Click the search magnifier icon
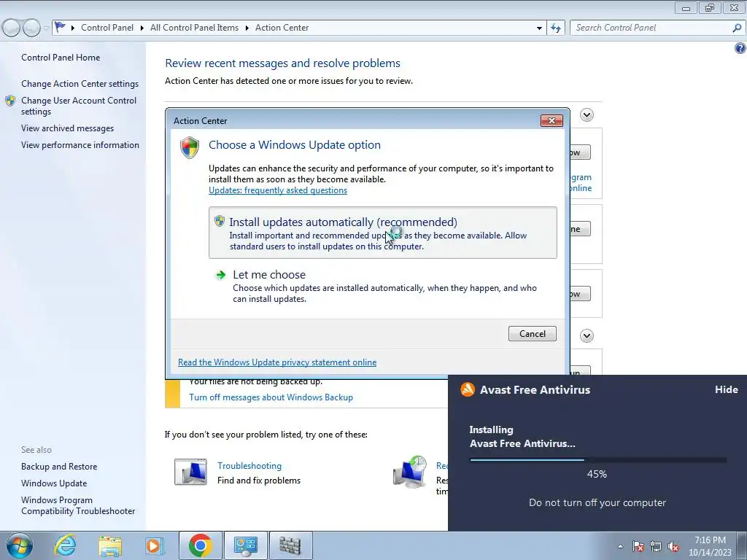Image resolution: width=747 pixels, height=560 pixels. point(737,28)
